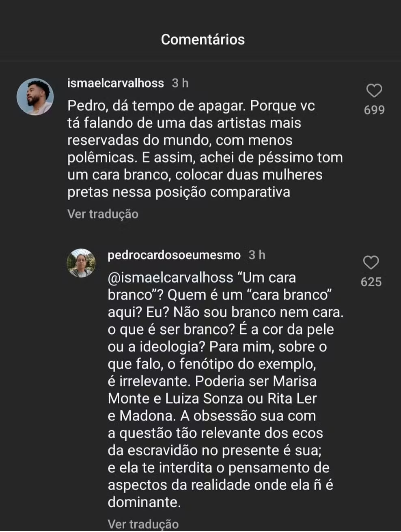This screenshot has width=401, height=532.
Task: View the 699 likes count
Action: pos(374,110)
